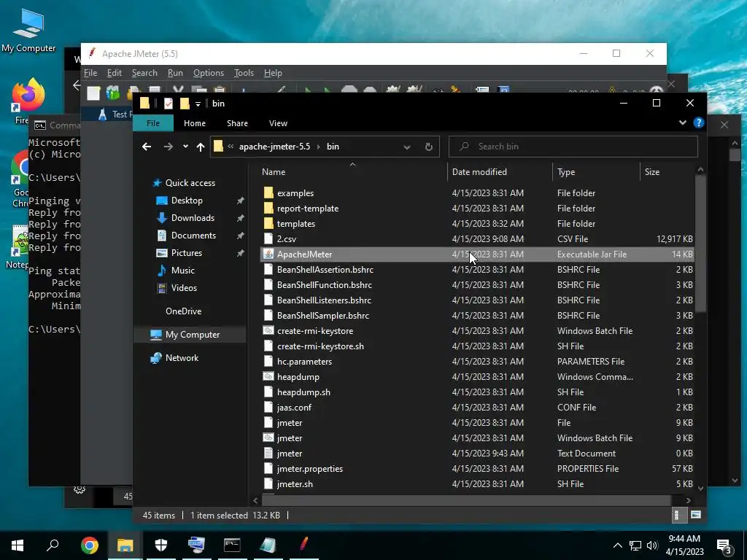The image size is (747, 560).
Task: Click File Explorer taskbar icon
Action: tap(125, 545)
